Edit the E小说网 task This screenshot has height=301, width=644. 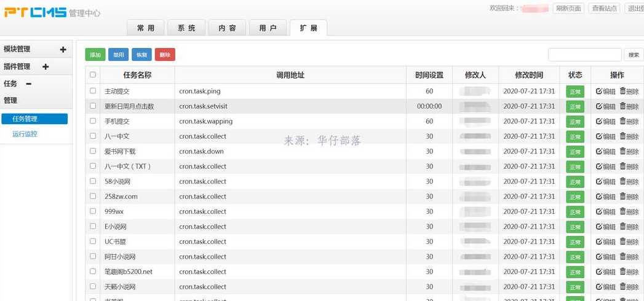(606, 227)
